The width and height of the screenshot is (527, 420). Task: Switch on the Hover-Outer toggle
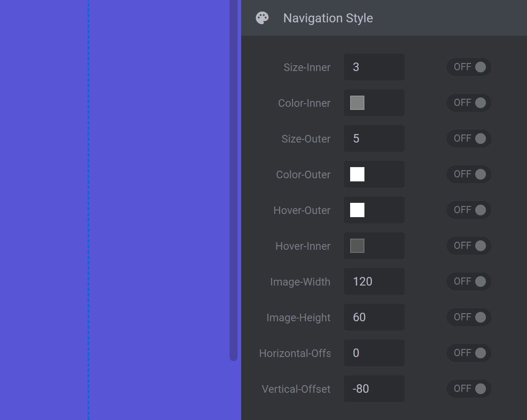coord(469,210)
